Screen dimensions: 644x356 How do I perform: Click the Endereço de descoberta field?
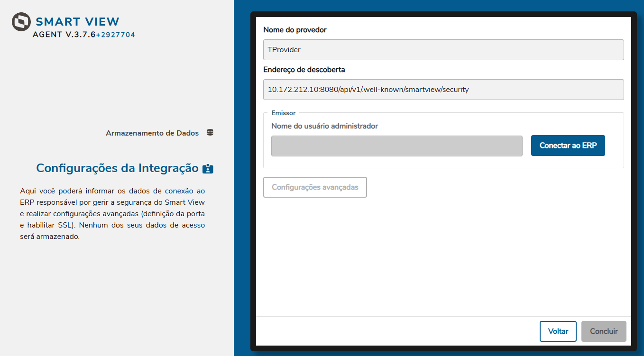pyautogui.click(x=443, y=90)
